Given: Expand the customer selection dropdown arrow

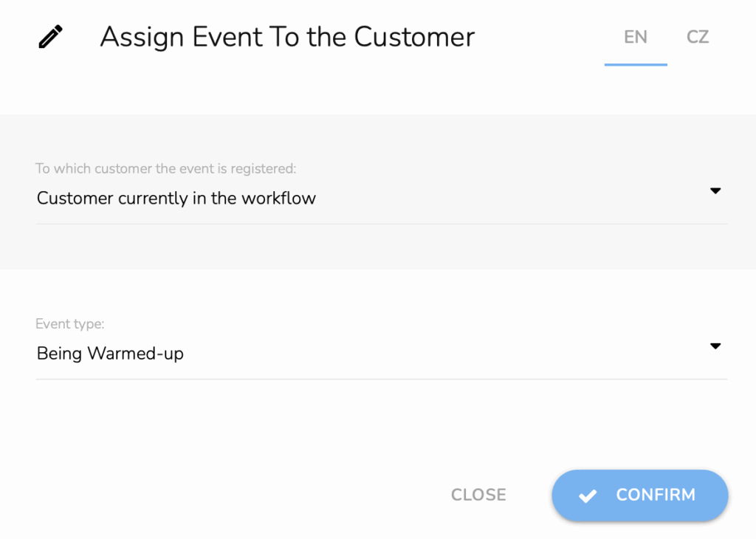Looking at the screenshot, I should (715, 190).
